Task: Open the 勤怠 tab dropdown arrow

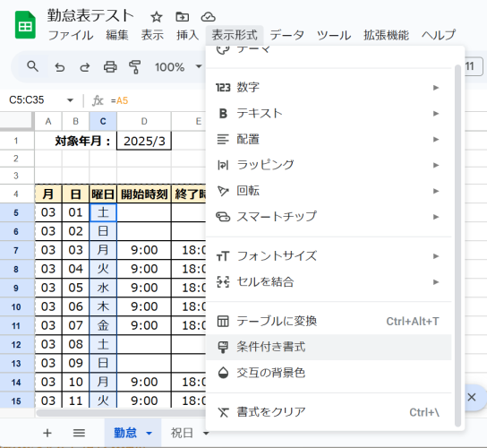Action: tap(150, 433)
